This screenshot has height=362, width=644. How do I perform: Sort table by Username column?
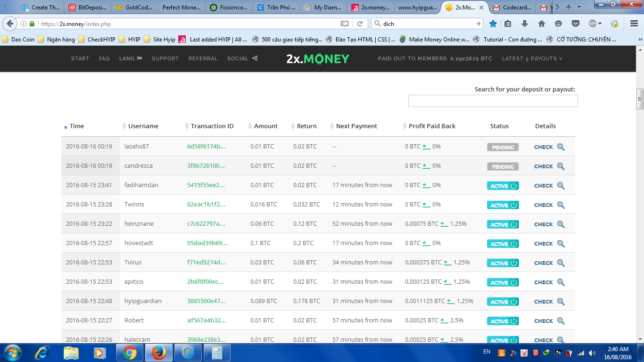pyautogui.click(x=140, y=126)
